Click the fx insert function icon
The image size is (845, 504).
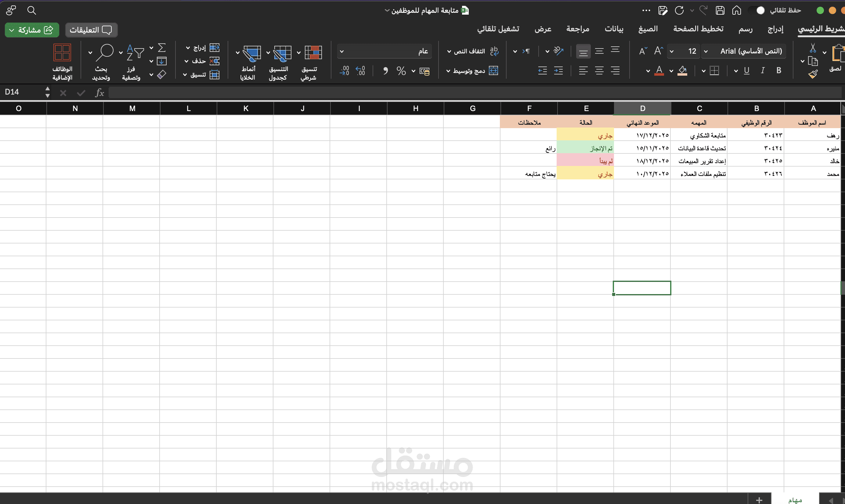coord(99,92)
